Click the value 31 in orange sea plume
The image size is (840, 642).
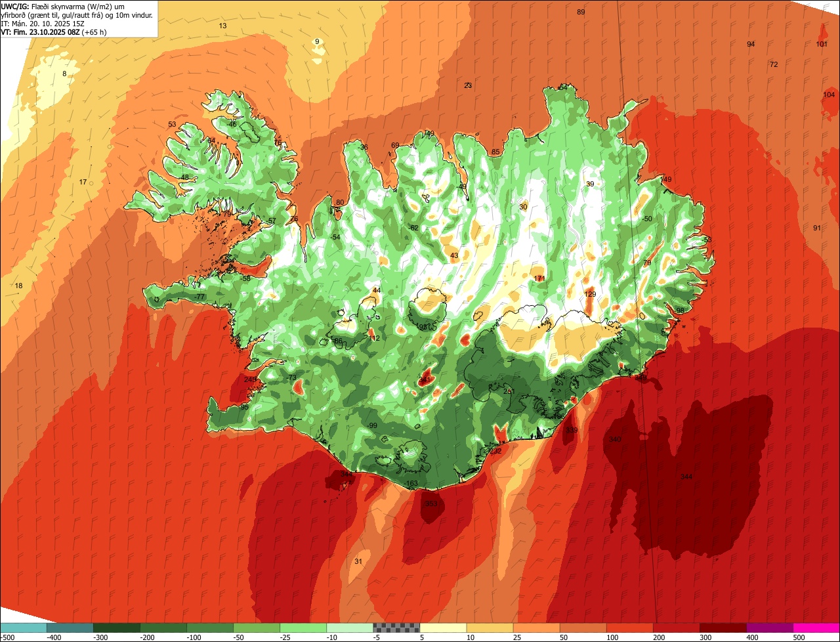(358, 561)
